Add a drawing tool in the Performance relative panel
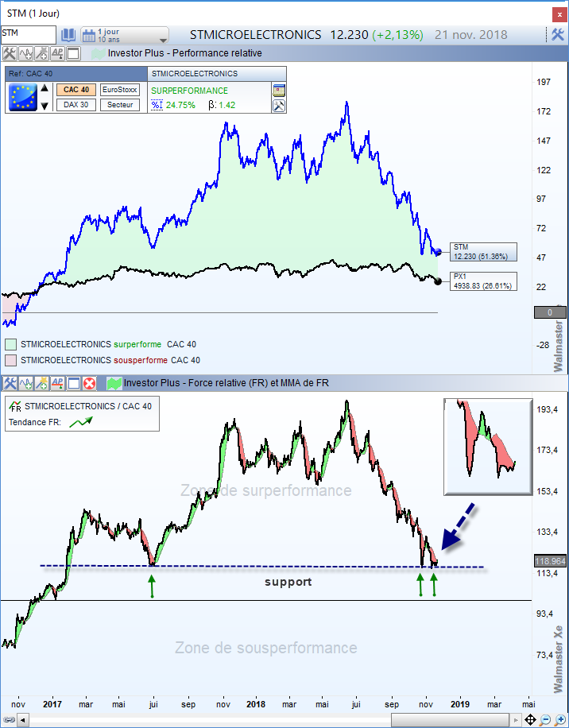 [x=41, y=53]
